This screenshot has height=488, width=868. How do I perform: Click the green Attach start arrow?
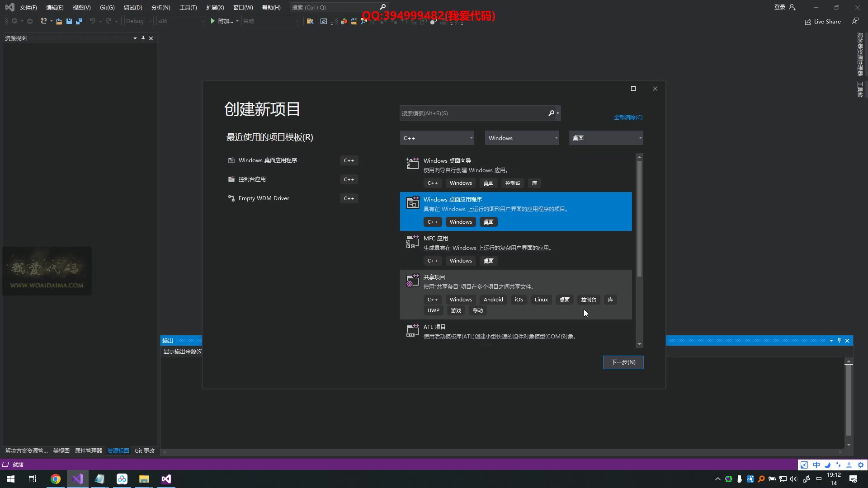(213, 21)
